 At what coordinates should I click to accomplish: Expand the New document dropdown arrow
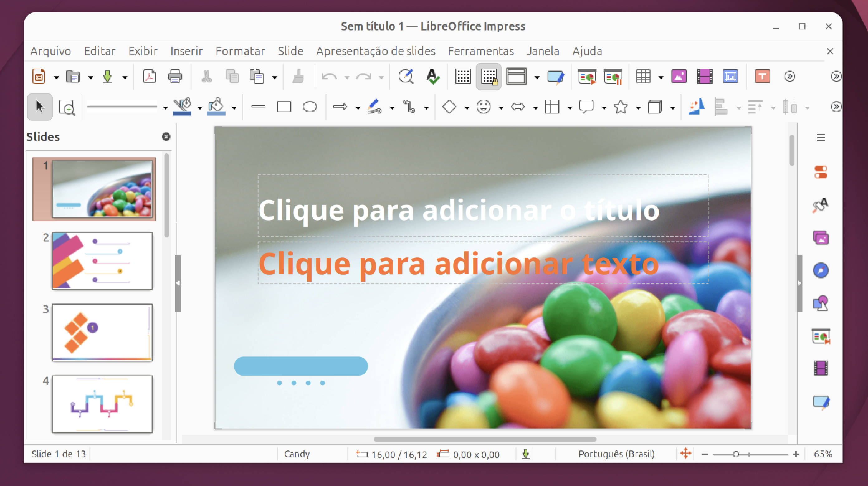pyautogui.click(x=56, y=78)
